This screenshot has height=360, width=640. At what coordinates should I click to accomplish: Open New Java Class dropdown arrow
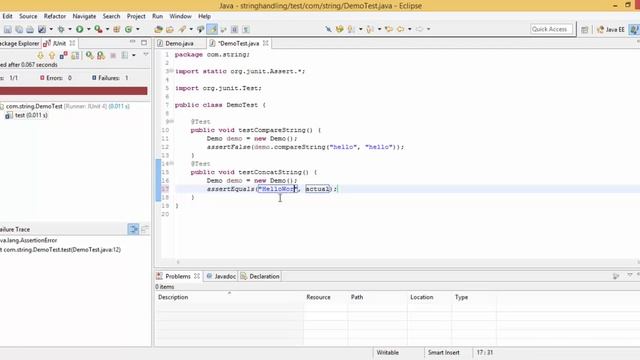[x=138, y=29]
